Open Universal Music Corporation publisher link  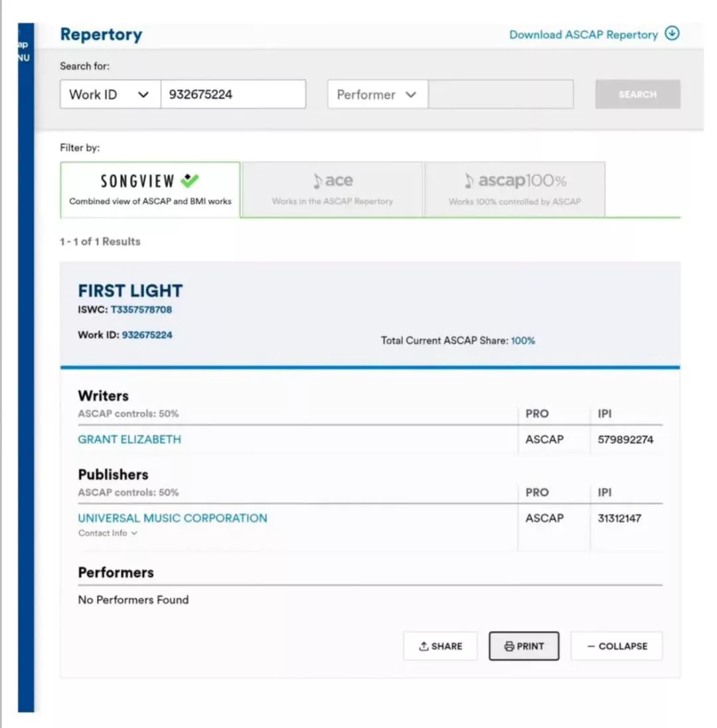173,518
